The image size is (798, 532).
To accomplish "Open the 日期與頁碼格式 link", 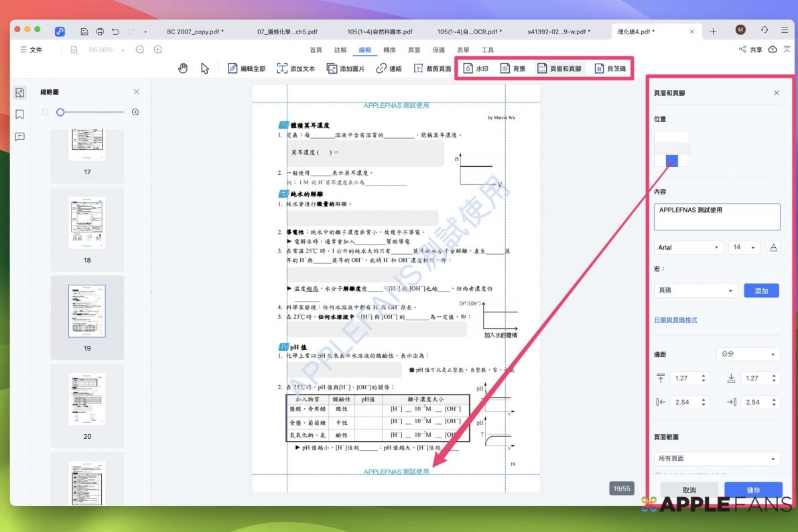I will click(675, 320).
